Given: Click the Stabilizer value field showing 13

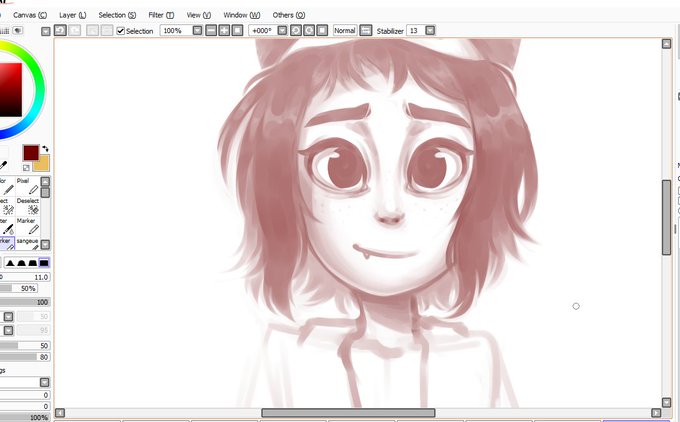Looking at the screenshot, I should (x=415, y=31).
